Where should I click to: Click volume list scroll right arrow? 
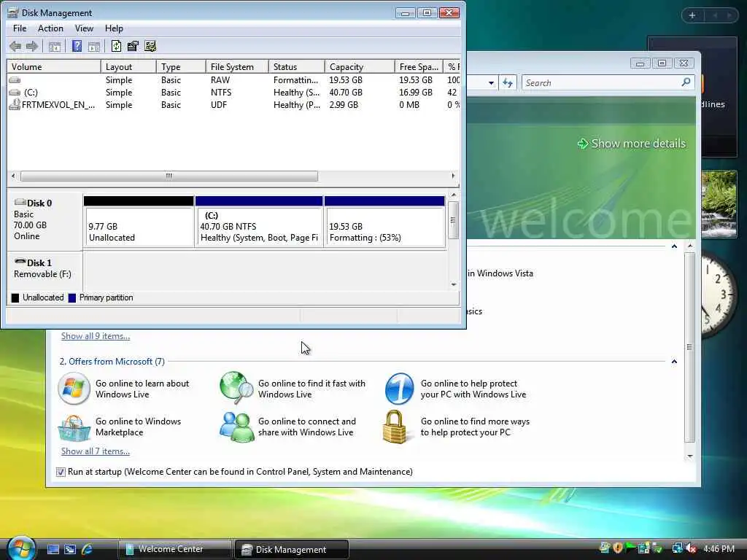pyautogui.click(x=453, y=176)
